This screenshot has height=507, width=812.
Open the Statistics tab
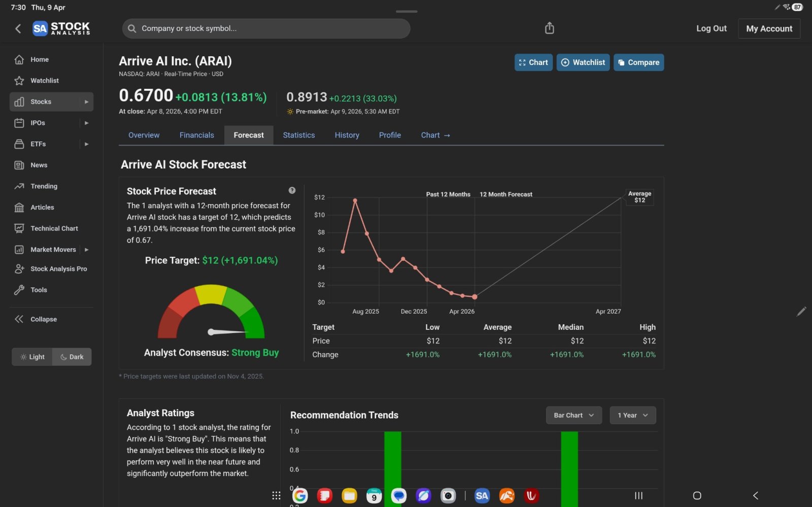pos(299,135)
